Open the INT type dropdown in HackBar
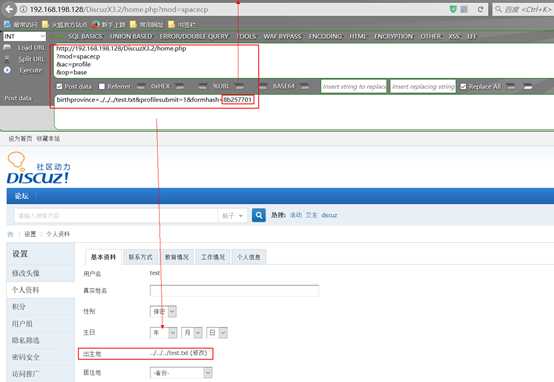This screenshot has height=382, width=554. 25,36
